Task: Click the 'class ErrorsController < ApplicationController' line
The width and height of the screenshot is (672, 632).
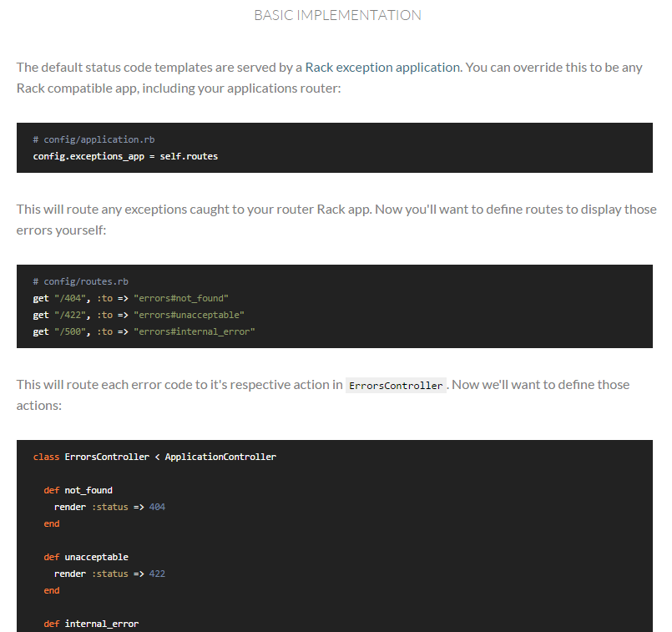Action: point(154,457)
